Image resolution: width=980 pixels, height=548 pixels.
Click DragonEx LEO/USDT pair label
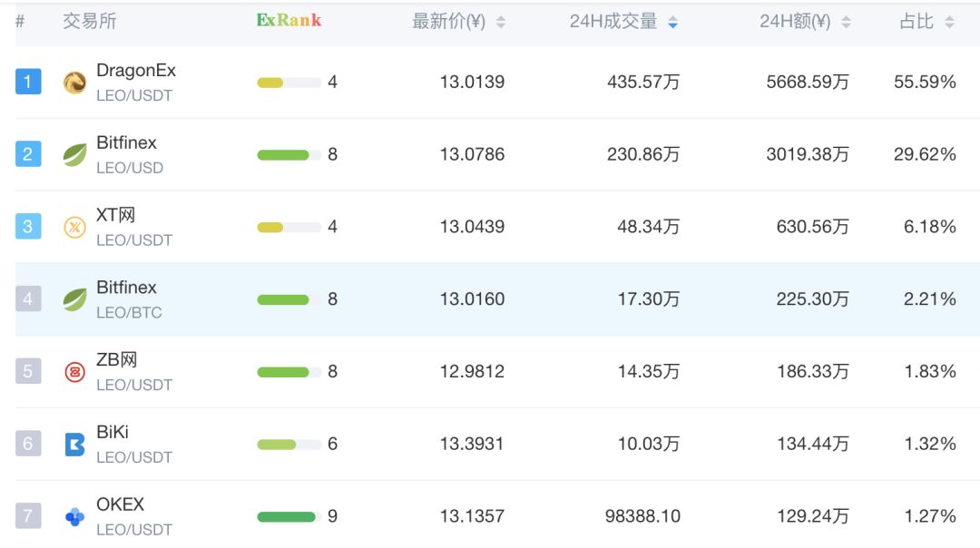tap(134, 95)
